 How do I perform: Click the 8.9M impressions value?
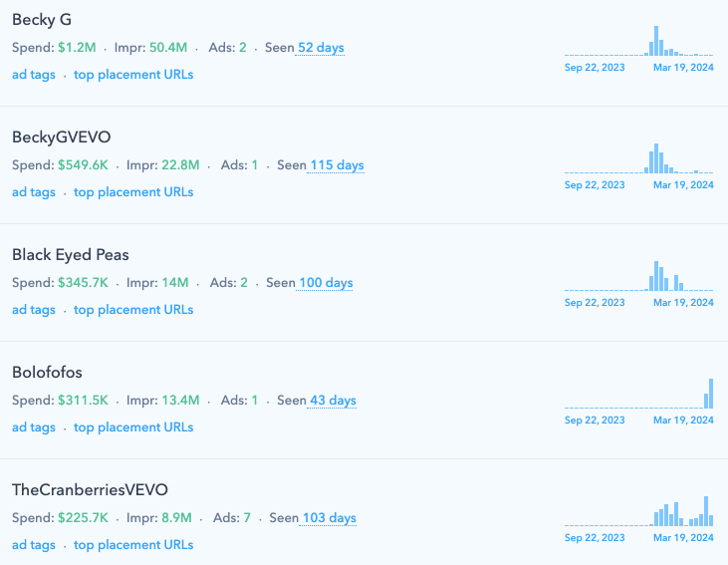pyautogui.click(x=176, y=518)
